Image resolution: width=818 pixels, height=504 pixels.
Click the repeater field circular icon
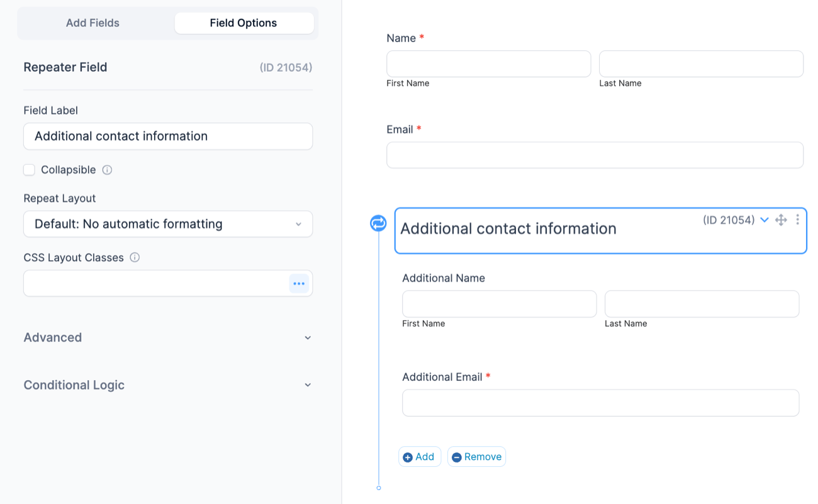[x=378, y=223]
